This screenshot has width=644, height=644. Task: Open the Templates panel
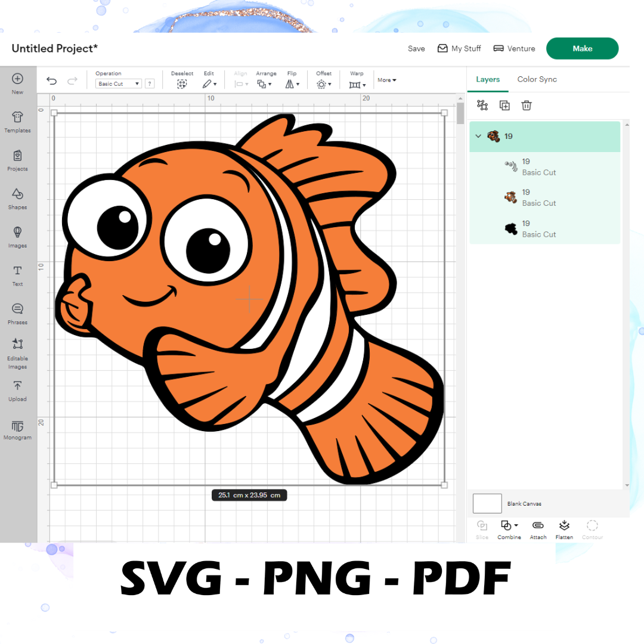17,122
